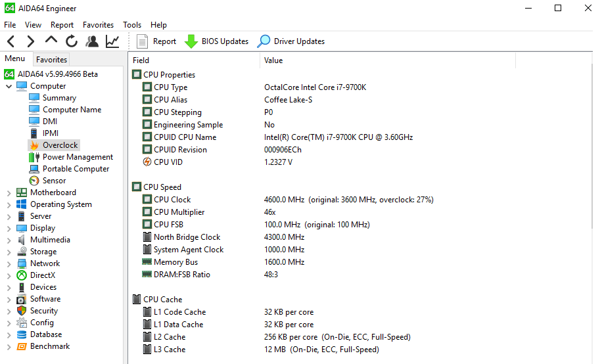Image resolution: width=602 pixels, height=364 pixels.
Task: Open the Help menu
Action: coord(158,25)
